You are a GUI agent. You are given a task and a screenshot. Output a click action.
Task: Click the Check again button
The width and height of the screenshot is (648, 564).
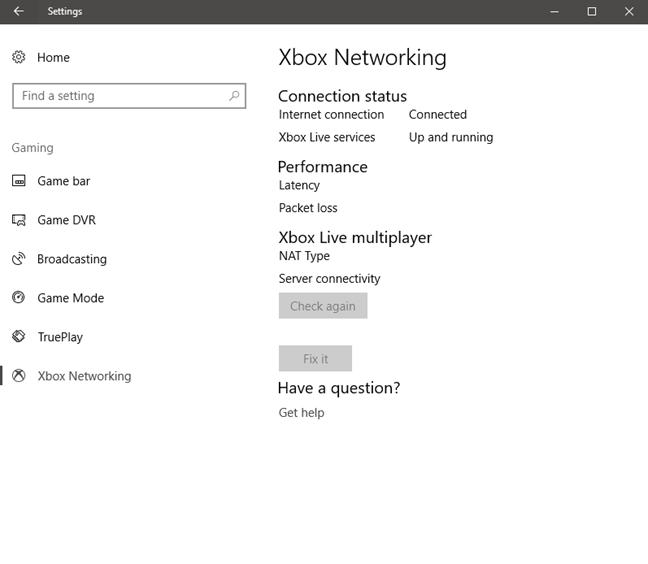[323, 306]
